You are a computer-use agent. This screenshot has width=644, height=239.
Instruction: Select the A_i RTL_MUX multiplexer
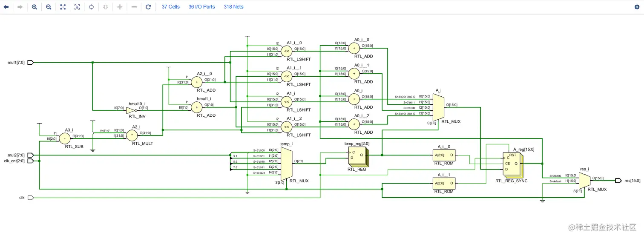[x=439, y=107]
